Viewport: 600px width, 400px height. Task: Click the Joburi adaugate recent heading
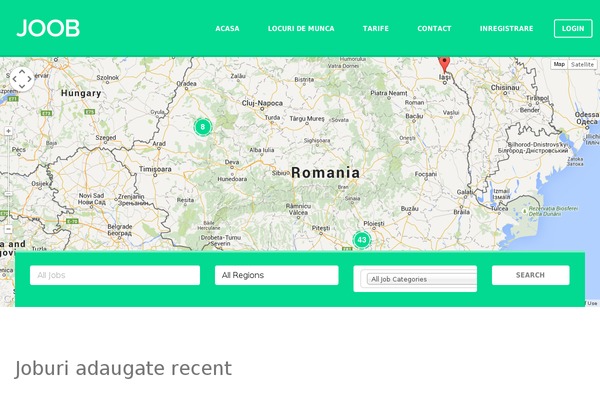(x=123, y=369)
